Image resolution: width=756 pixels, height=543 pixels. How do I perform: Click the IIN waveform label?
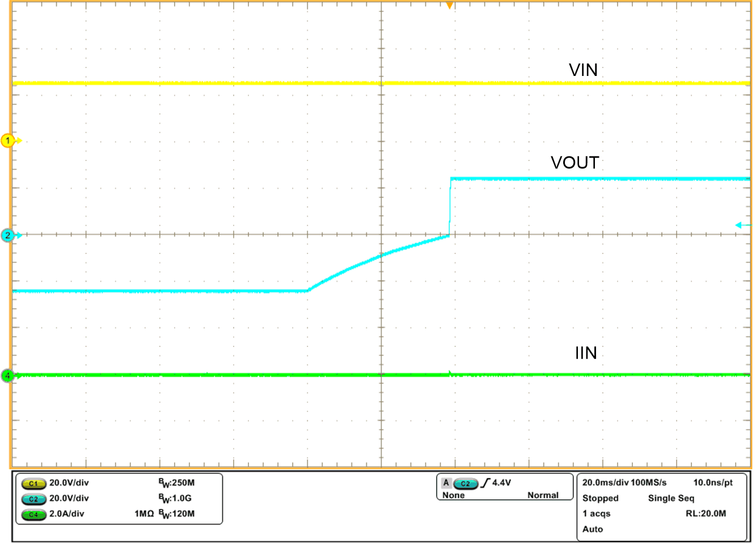586,353
